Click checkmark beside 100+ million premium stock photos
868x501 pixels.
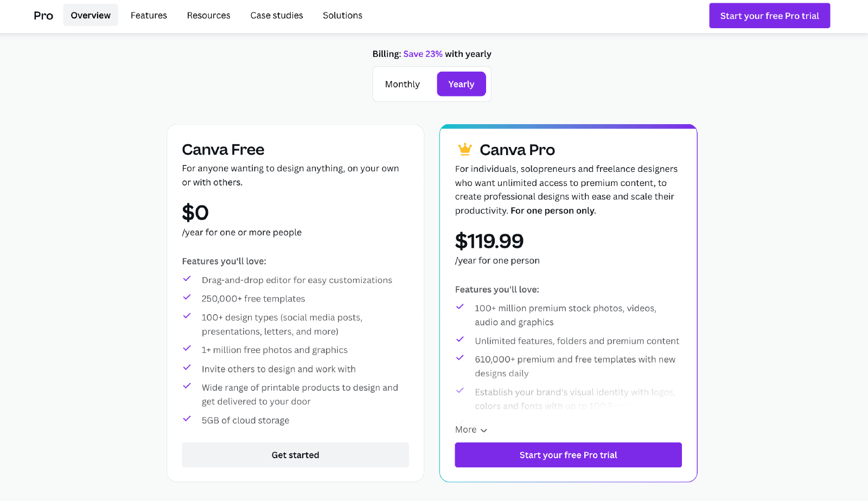click(460, 307)
